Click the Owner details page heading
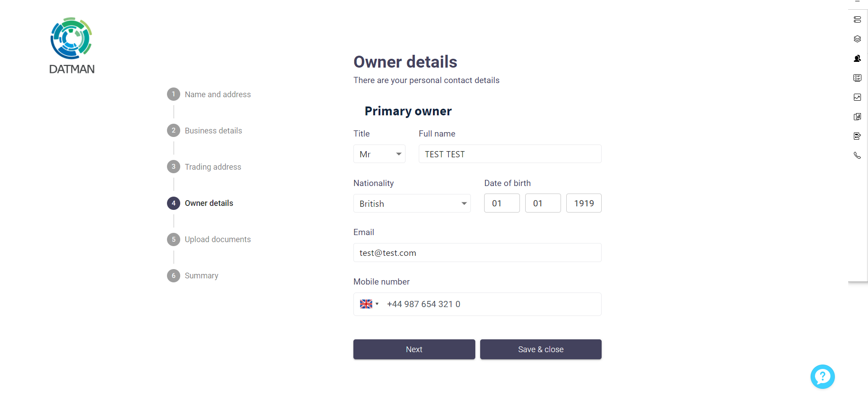Viewport: 868px width, 399px height. point(405,62)
